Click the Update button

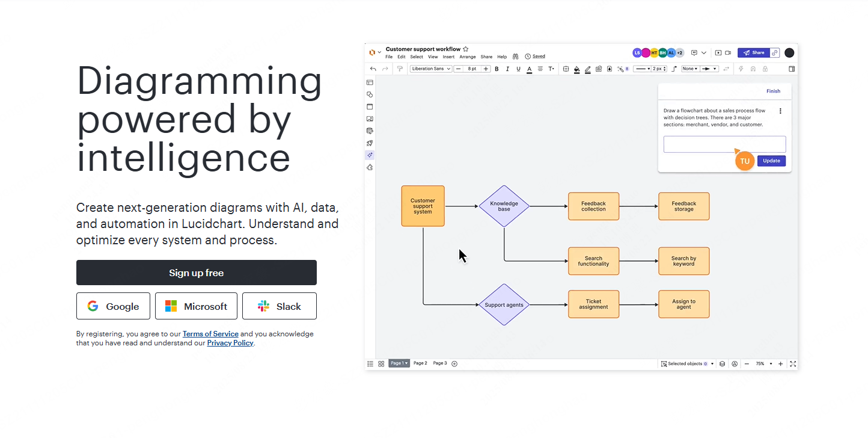click(771, 161)
